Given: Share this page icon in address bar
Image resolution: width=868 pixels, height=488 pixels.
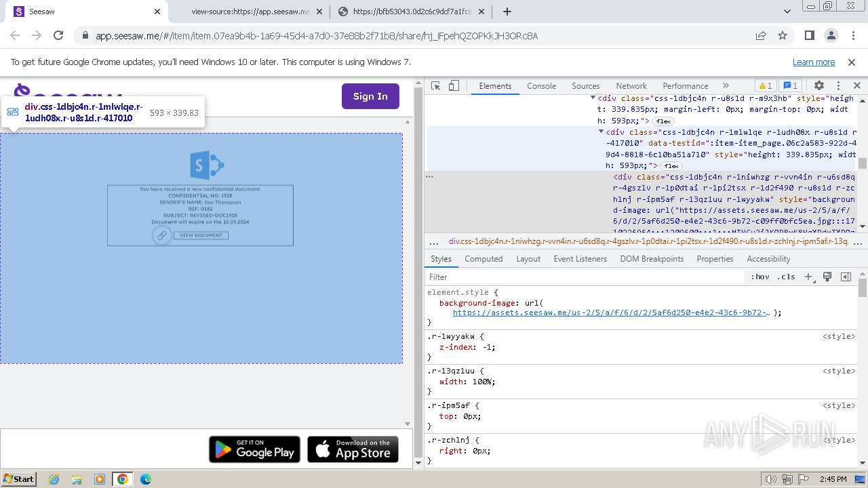Looking at the screenshot, I should pyautogui.click(x=761, y=36).
